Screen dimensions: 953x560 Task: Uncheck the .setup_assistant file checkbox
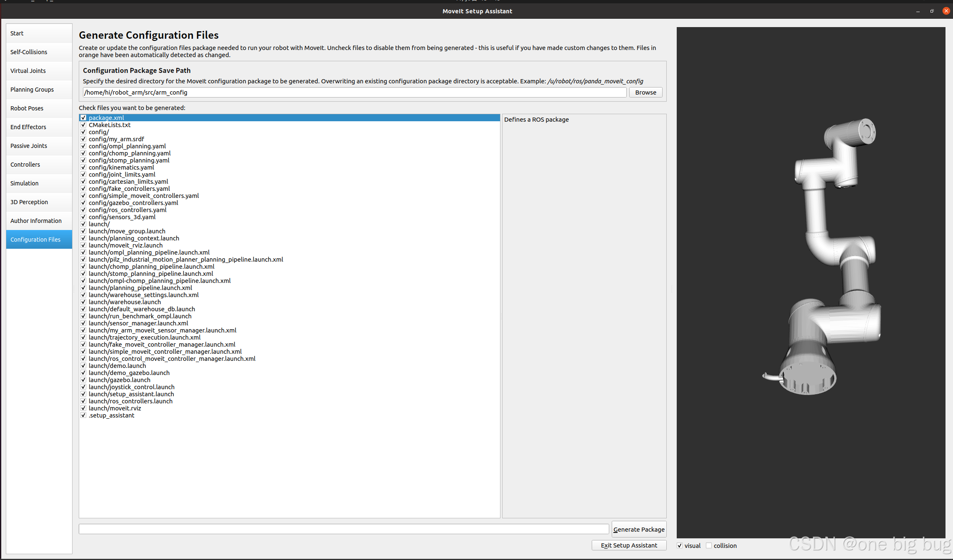pos(83,415)
